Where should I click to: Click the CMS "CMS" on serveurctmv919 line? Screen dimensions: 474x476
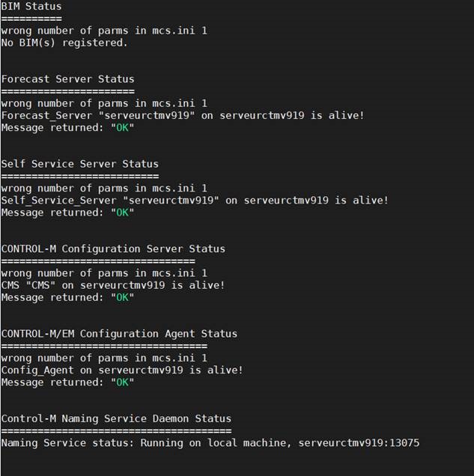(x=113, y=285)
